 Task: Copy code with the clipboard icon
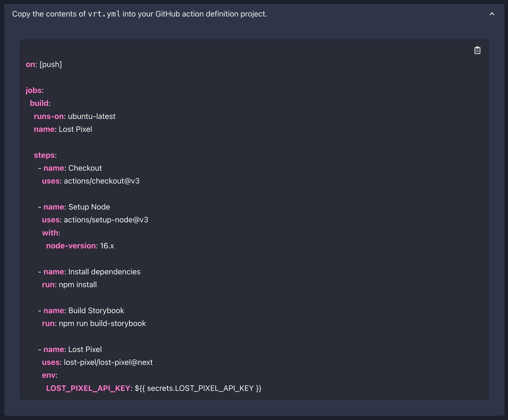477,50
